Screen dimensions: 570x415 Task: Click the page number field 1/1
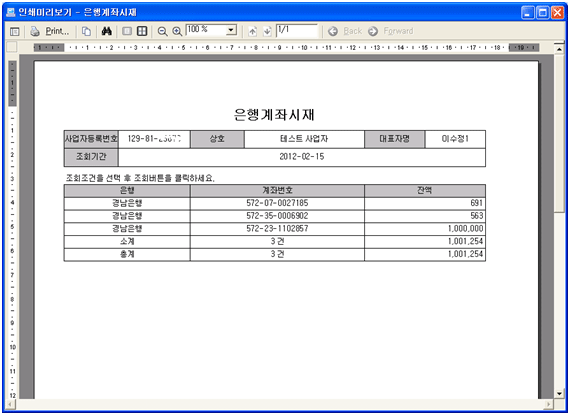pyautogui.click(x=297, y=30)
